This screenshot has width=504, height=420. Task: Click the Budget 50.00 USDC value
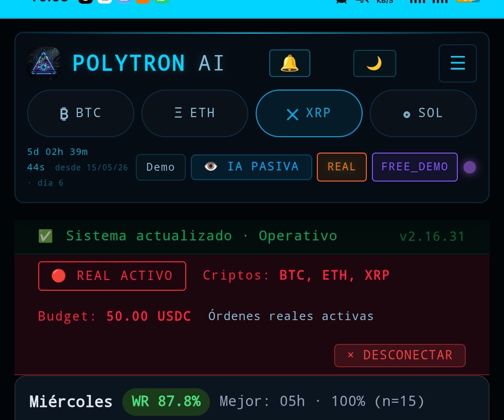point(114,316)
